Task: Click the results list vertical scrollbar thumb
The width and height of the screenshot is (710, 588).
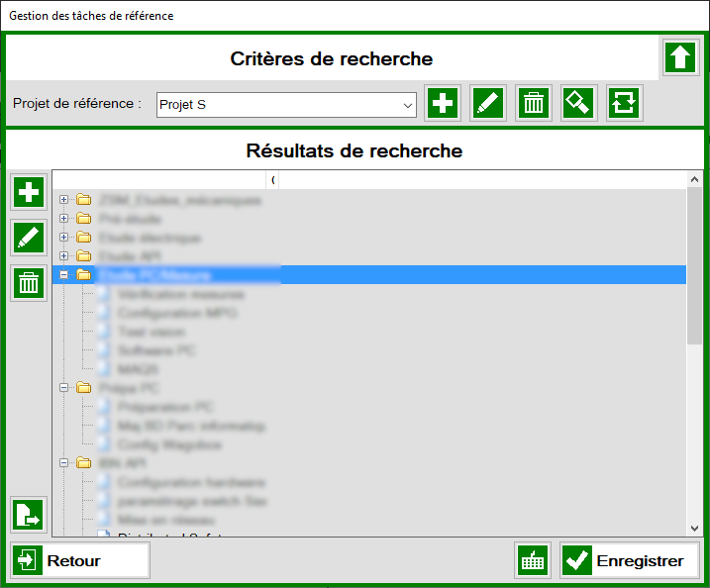Action: [694, 266]
